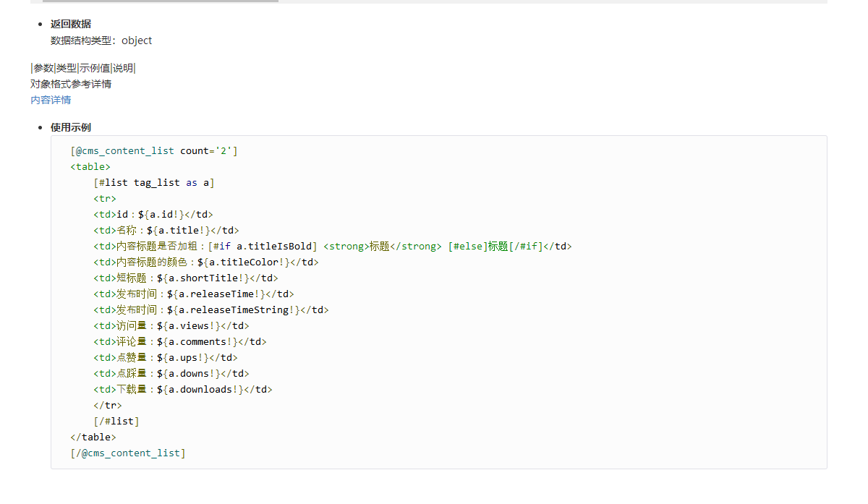Click the 参数|类型|示例值|说明 header line
Image resolution: width=868 pixels, height=504 pixels.
(83, 68)
